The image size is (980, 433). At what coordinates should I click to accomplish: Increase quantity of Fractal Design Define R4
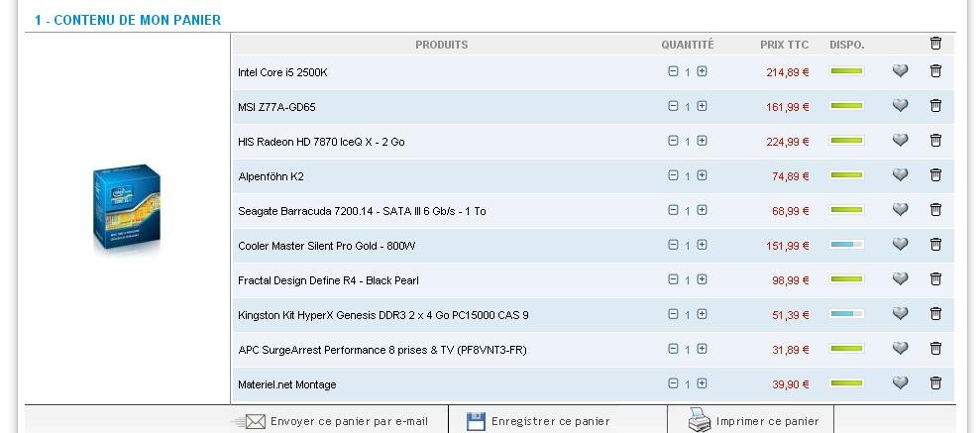coord(702,280)
